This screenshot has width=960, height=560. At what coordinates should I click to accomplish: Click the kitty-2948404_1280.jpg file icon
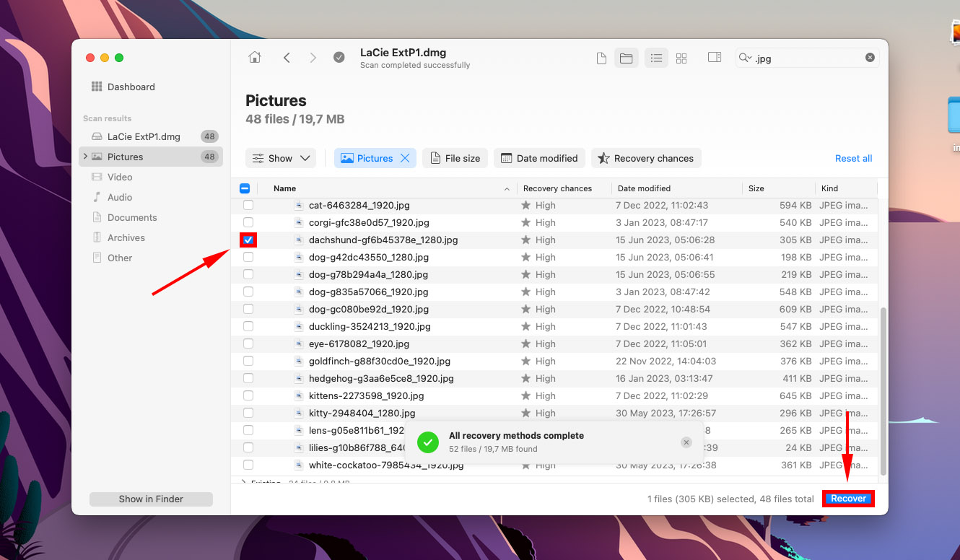(x=299, y=413)
